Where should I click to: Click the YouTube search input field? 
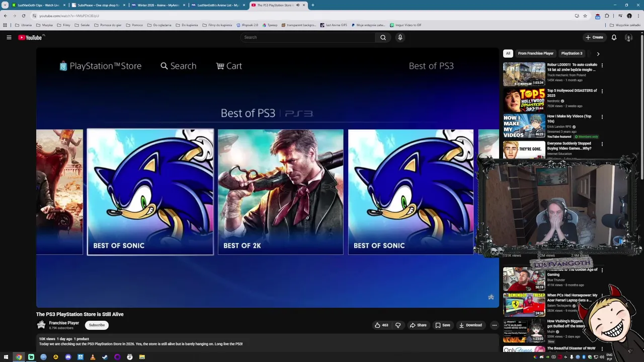pyautogui.click(x=308, y=37)
